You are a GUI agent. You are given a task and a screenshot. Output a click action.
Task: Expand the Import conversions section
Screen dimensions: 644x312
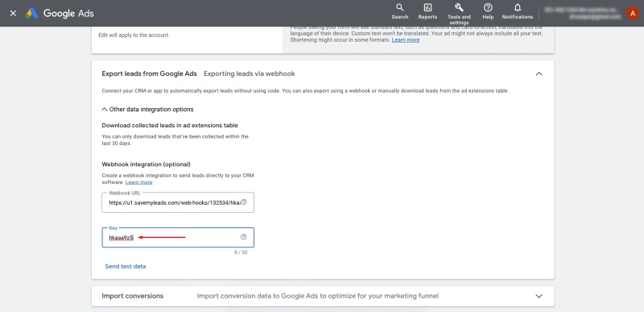click(x=539, y=296)
